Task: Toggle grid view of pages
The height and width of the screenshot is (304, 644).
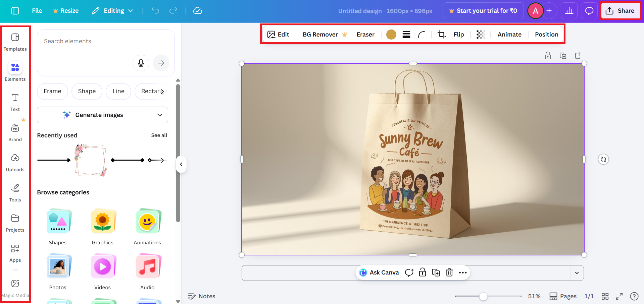Action: pyautogui.click(x=605, y=296)
